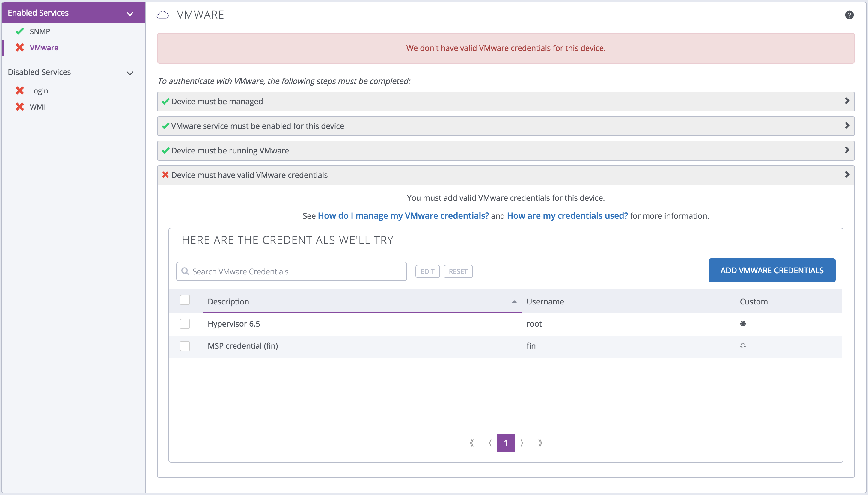Click the red X icon next to VMware
Screen dimensions: 868x495
click(x=21, y=47)
